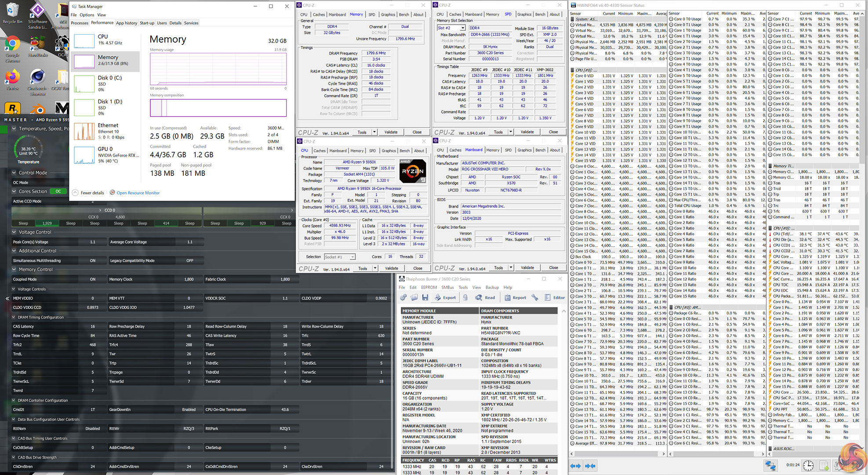Viewport: 868px width, 475px height.
Task: Click Open Resource Monitor link
Action: click(138, 193)
